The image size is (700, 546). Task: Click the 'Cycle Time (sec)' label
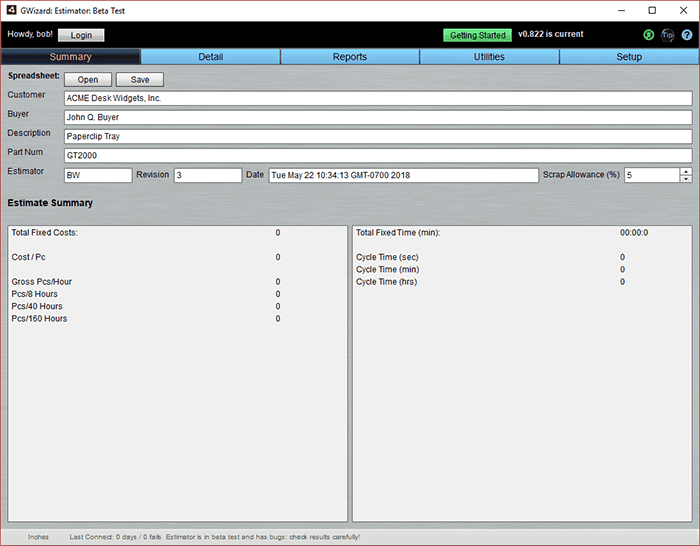(387, 257)
